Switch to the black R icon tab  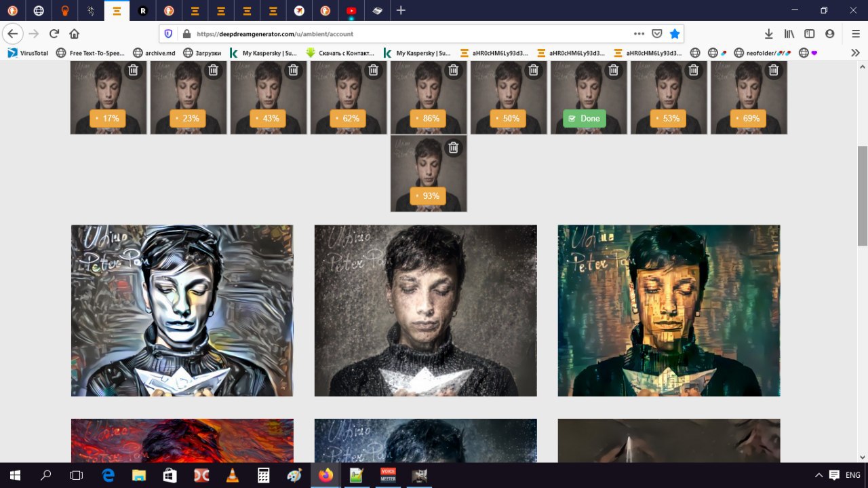[143, 11]
